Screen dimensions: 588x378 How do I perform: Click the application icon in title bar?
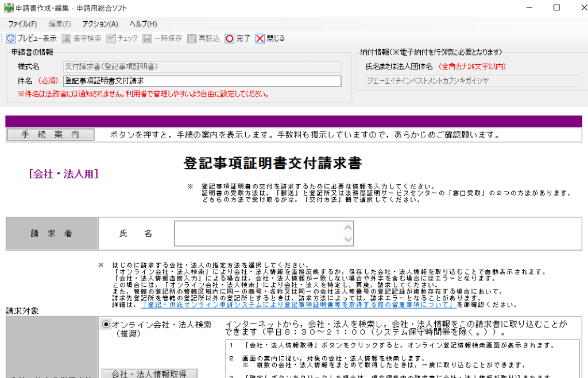[7, 8]
